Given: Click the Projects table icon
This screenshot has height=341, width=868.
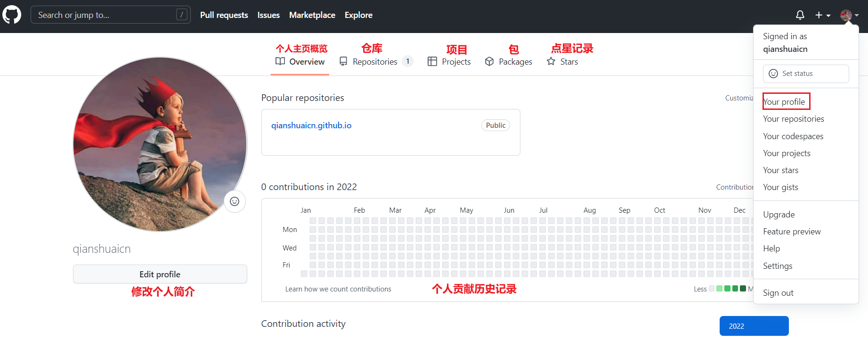Looking at the screenshot, I should (432, 61).
